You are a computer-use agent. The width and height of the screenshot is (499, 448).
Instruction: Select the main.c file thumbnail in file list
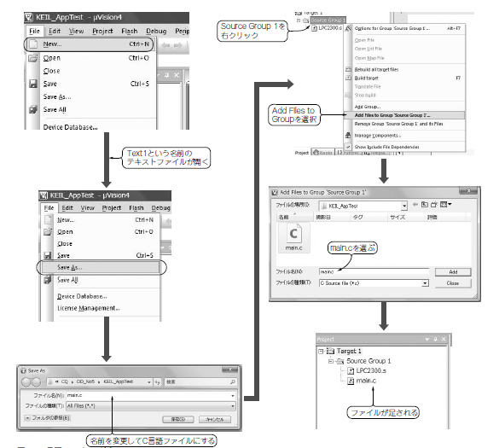tap(293, 237)
